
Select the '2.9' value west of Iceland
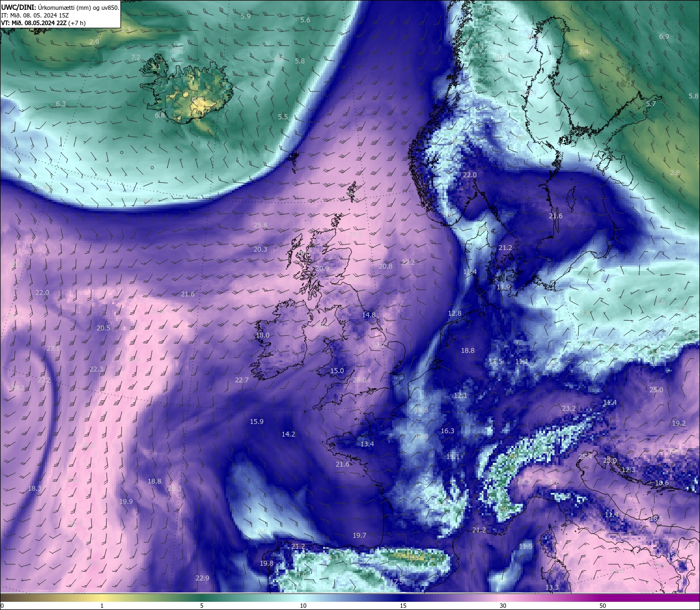click(x=94, y=42)
